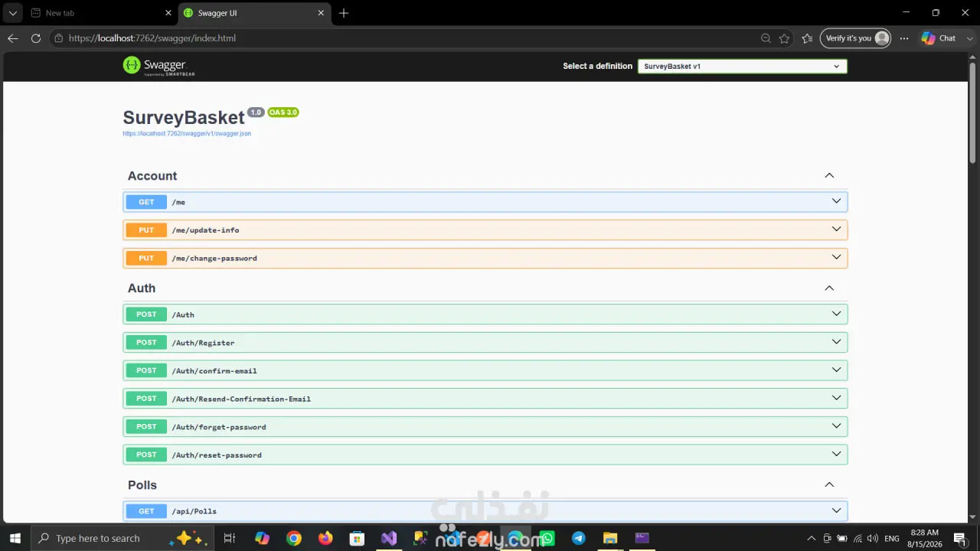View site information icon beside the URL
980x551 pixels.
coord(58,38)
